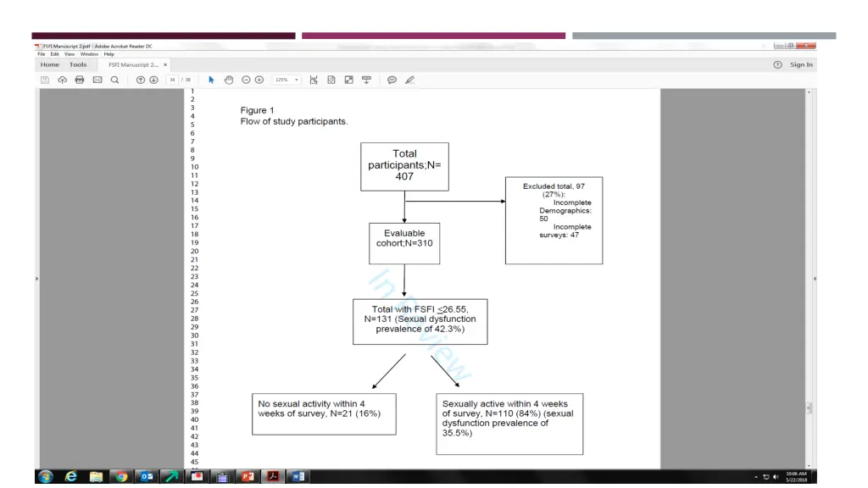Show hidden system tray icons arrow

[x=756, y=477]
